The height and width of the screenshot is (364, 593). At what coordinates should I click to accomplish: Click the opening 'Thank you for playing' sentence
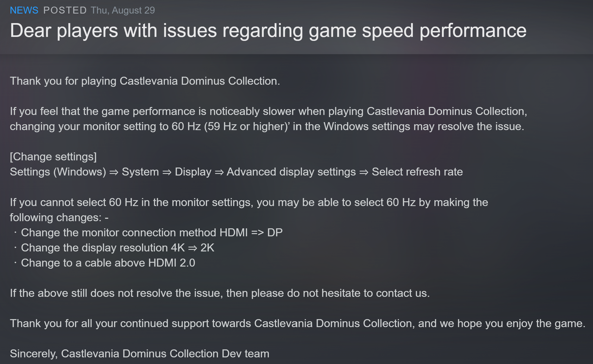(145, 81)
